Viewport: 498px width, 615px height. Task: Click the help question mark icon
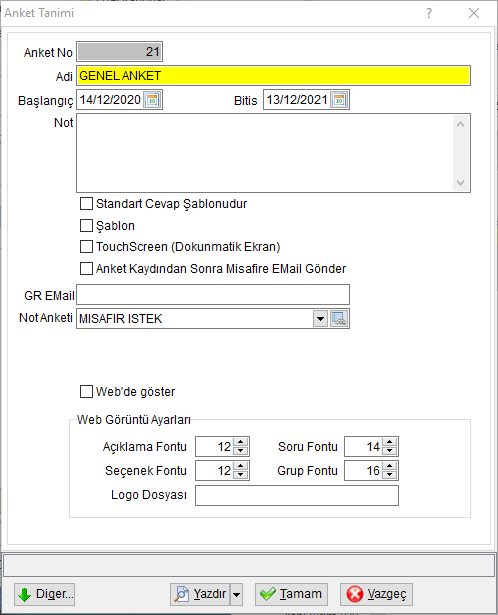coord(429,13)
